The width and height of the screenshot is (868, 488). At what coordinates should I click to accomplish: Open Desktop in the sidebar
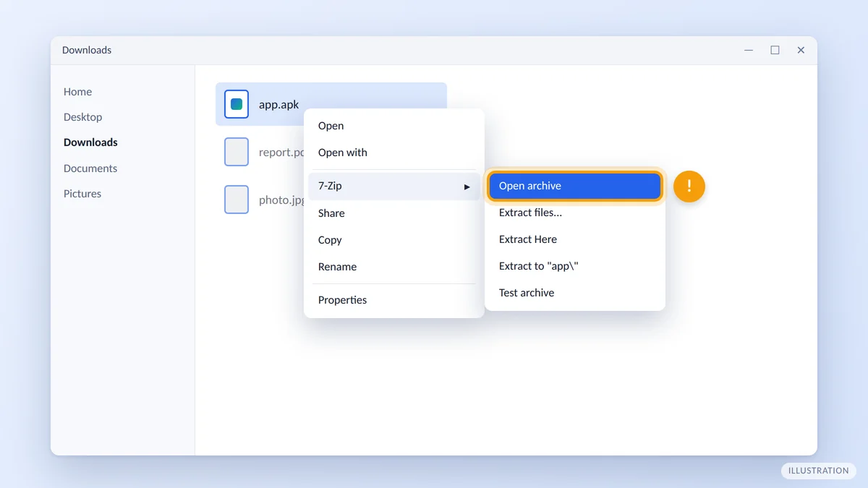coord(82,117)
